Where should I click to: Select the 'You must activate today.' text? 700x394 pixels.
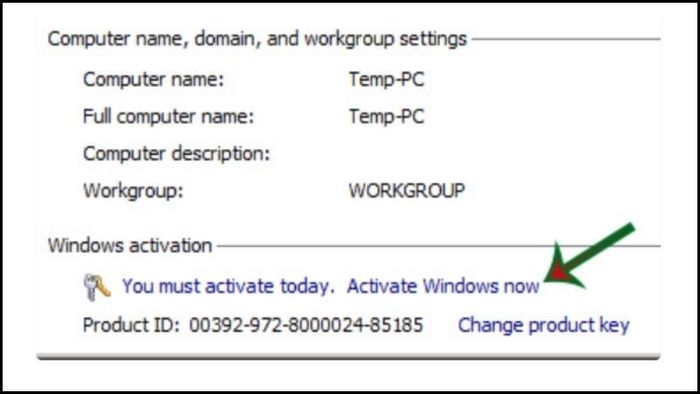(x=228, y=286)
